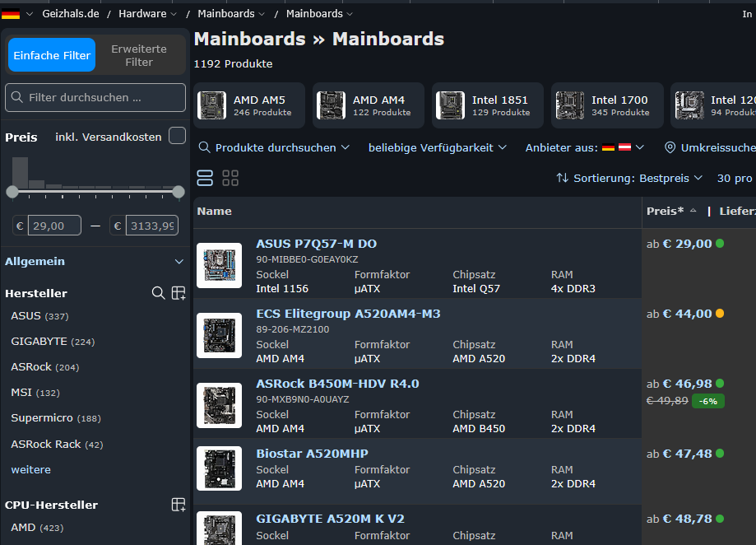This screenshot has height=545, width=756.
Task: Focus maximum price field 3133,99
Action: click(x=152, y=226)
